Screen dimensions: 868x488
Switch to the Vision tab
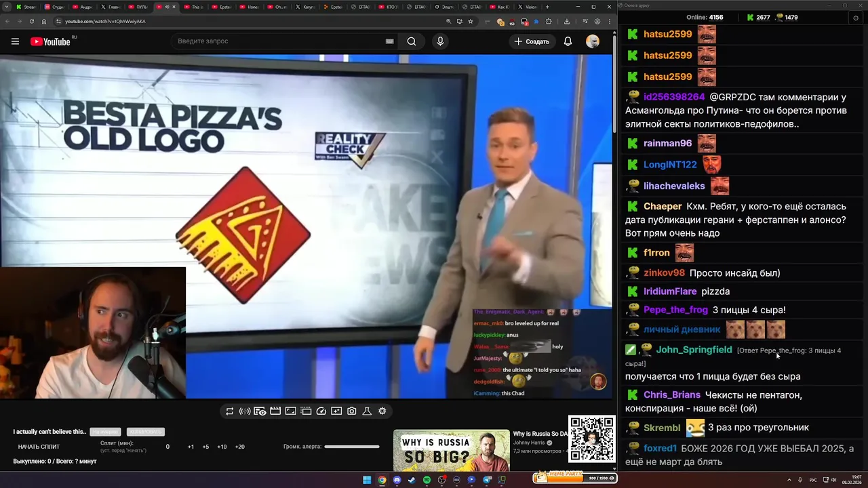click(527, 7)
